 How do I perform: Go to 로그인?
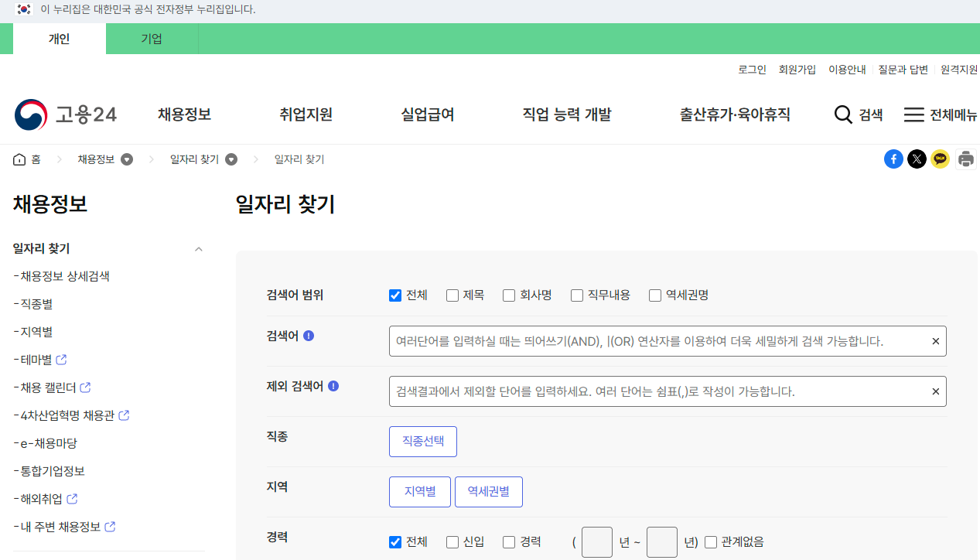pyautogui.click(x=751, y=69)
